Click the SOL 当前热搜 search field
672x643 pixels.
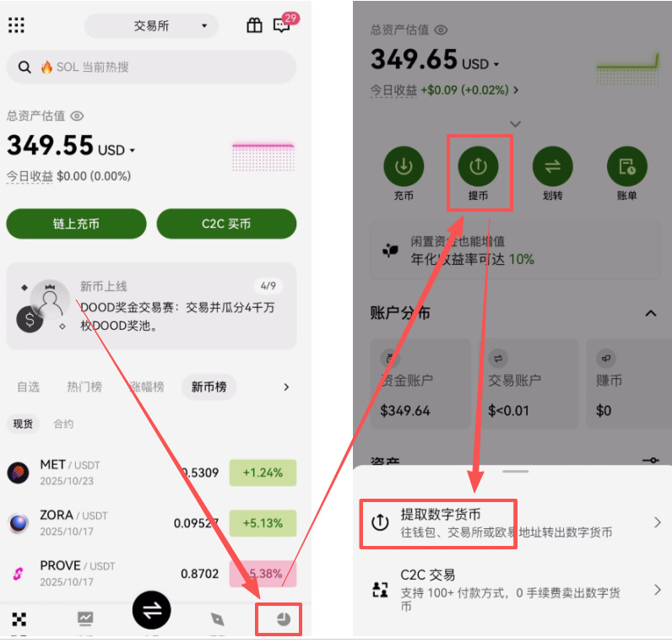pyautogui.click(x=151, y=68)
